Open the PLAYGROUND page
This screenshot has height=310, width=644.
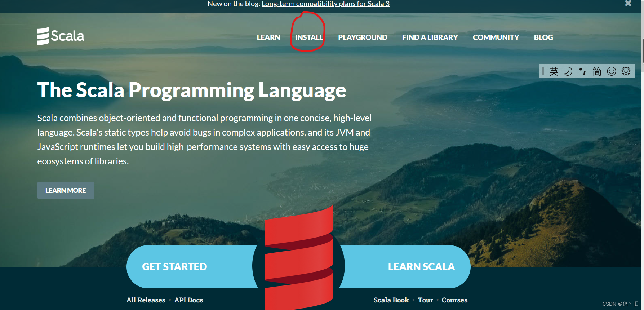pyautogui.click(x=363, y=37)
